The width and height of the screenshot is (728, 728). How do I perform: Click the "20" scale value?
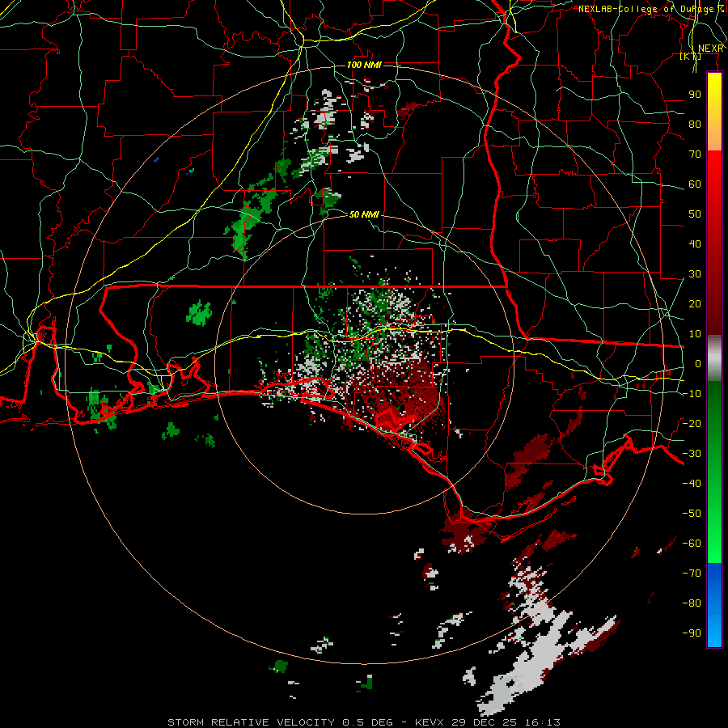[x=695, y=303]
